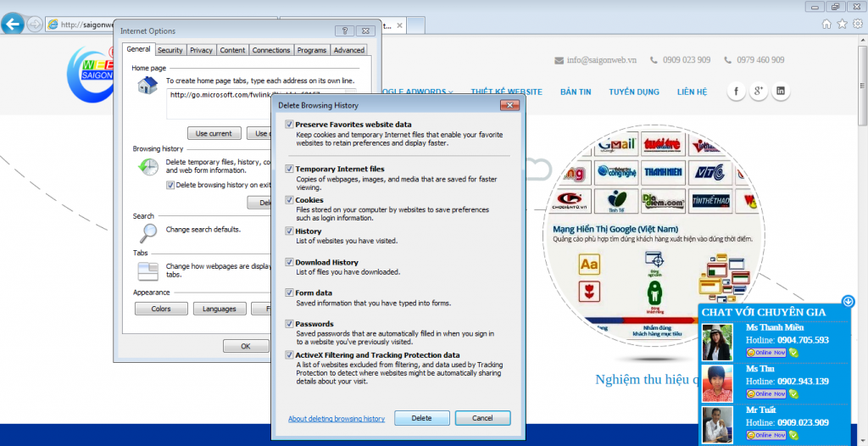This screenshot has width=868, height=446.
Task: Click the Internet Explorer page icon in address bar
Action: coord(53,25)
